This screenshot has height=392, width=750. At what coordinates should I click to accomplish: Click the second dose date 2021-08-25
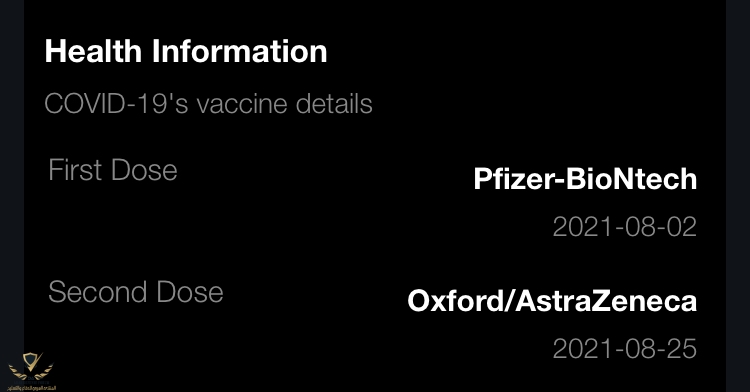(625, 348)
